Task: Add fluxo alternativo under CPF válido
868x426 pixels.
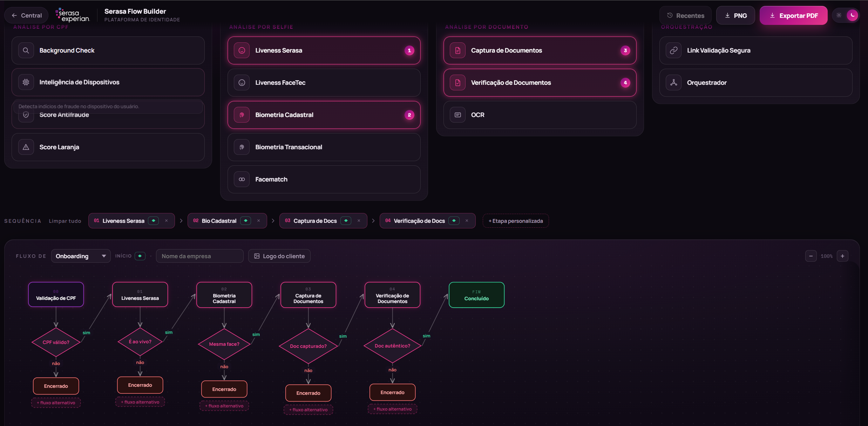Action: point(56,403)
